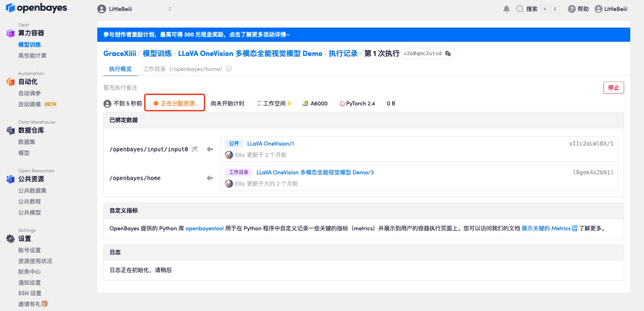Click the 公共资源 sidebar icon
The width and height of the screenshot is (644, 311).
pos(10,179)
